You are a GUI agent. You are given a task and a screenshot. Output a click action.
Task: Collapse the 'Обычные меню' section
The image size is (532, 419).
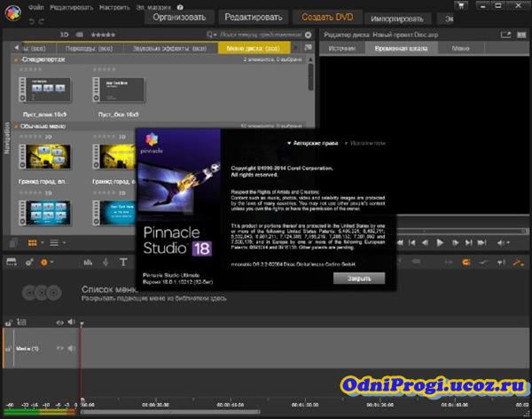17,126
